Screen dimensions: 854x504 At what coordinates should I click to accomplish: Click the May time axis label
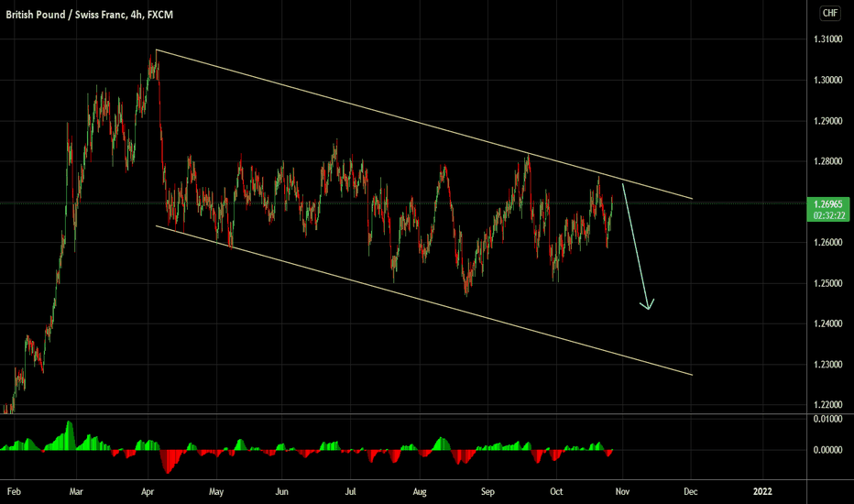216,491
